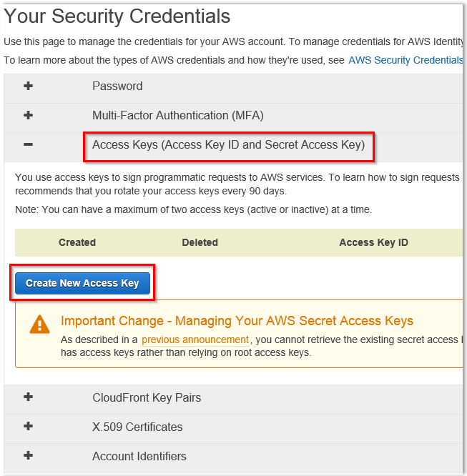Open the previous announcement link
This screenshot has width=467, height=476.
(x=195, y=339)
